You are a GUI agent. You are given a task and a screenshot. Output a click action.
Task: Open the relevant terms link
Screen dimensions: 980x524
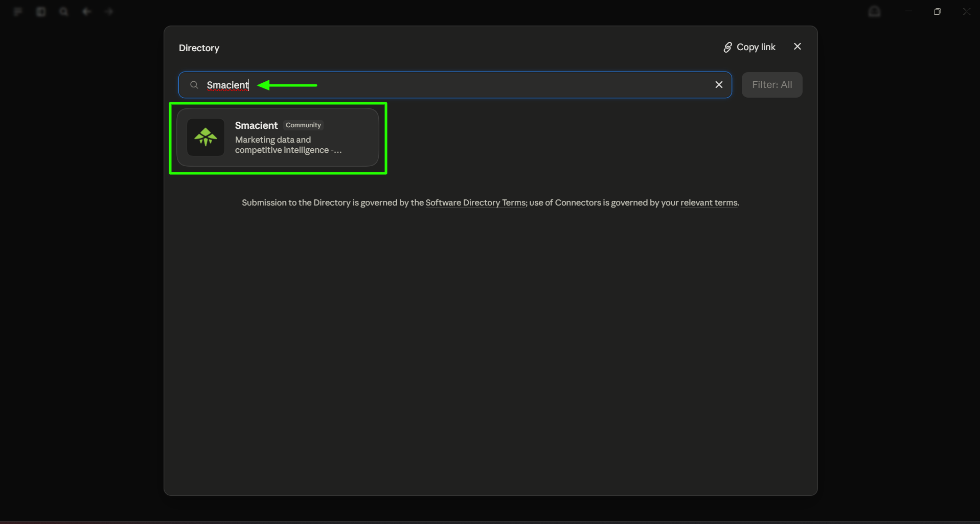(x=709, y=203)
